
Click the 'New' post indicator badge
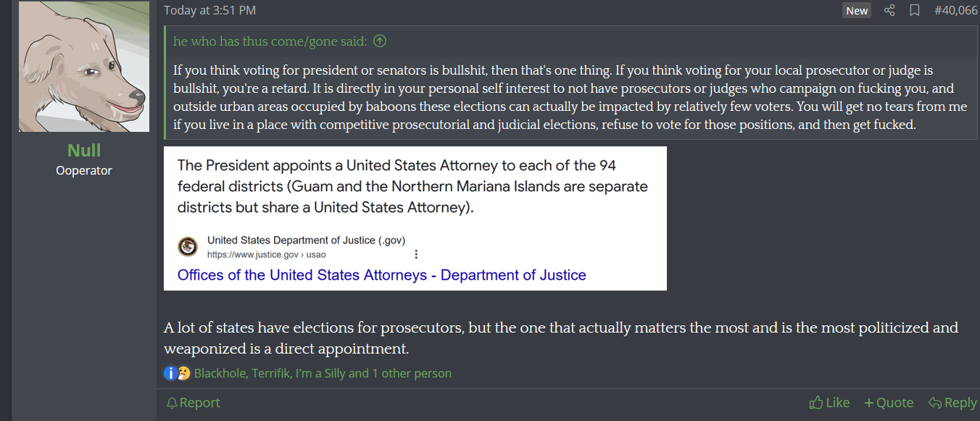[857, 10]
